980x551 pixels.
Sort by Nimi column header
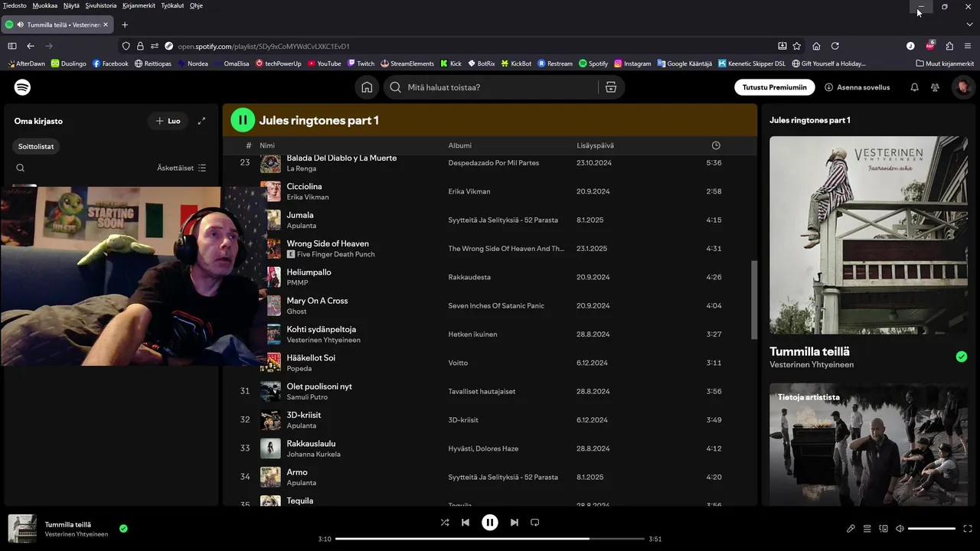tap(267, 145)
